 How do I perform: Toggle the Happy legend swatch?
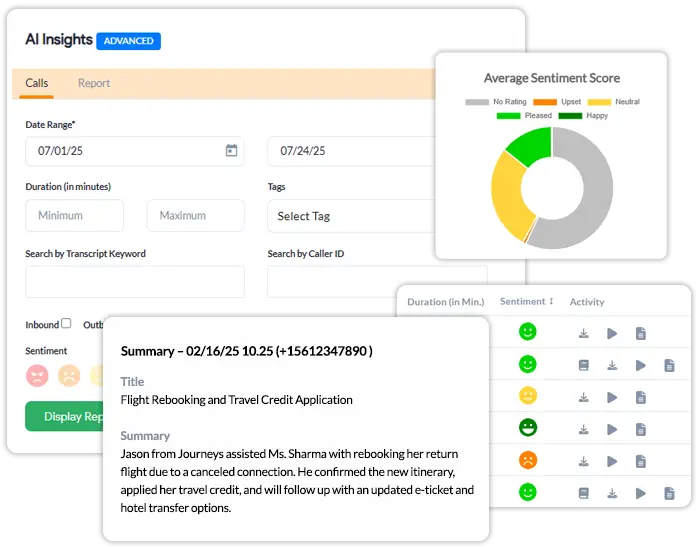click(x=570, y=116)
